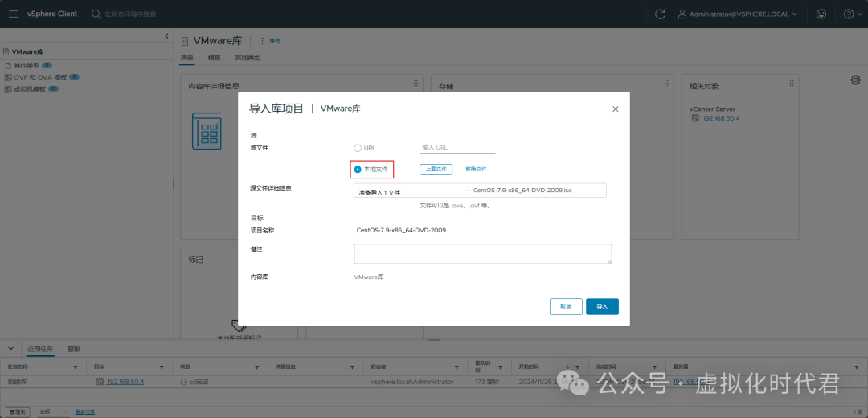Click the CentOS-7.9-x86_64-DVD-2009.iso file name
868x418 pixels.
pos(522,190)
